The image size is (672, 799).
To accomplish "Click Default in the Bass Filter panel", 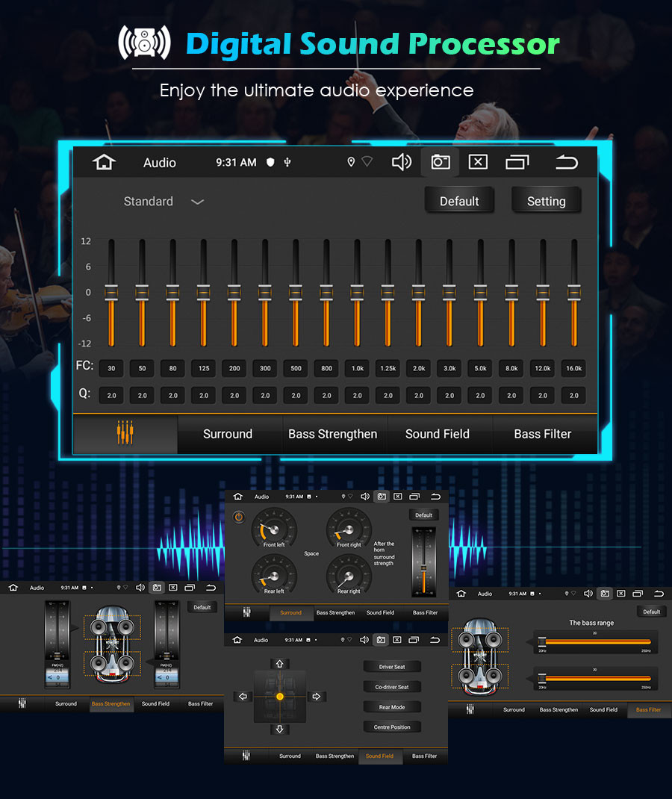I will click(x=652, y=612).
